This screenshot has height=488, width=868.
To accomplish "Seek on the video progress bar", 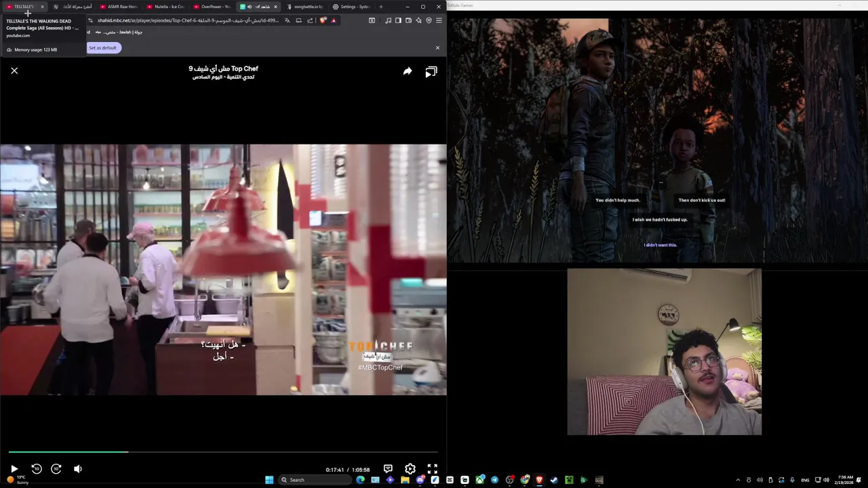I will 223,452.
